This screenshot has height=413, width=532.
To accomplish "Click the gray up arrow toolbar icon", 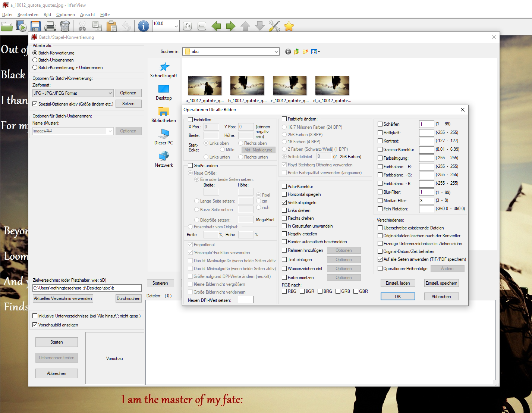I will coord(245,26).
